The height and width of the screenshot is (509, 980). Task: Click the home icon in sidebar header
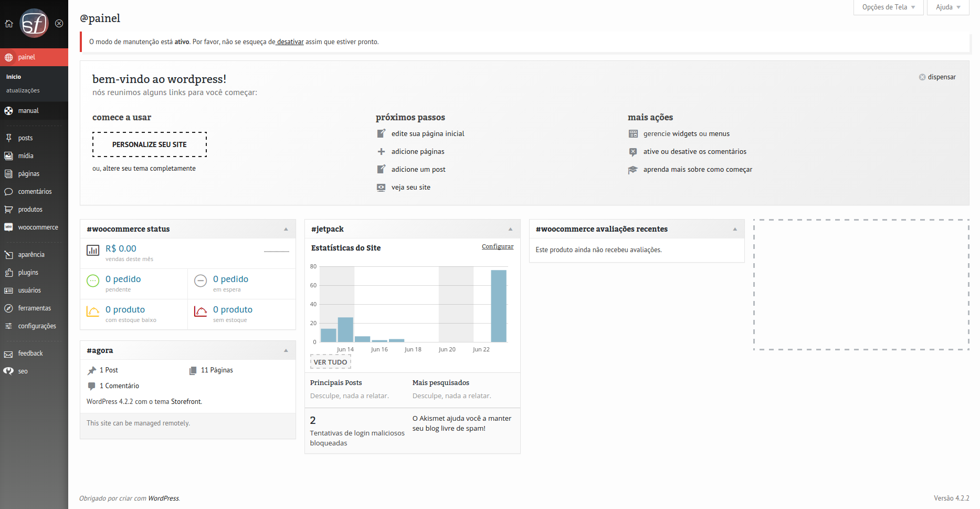(9, 23)
